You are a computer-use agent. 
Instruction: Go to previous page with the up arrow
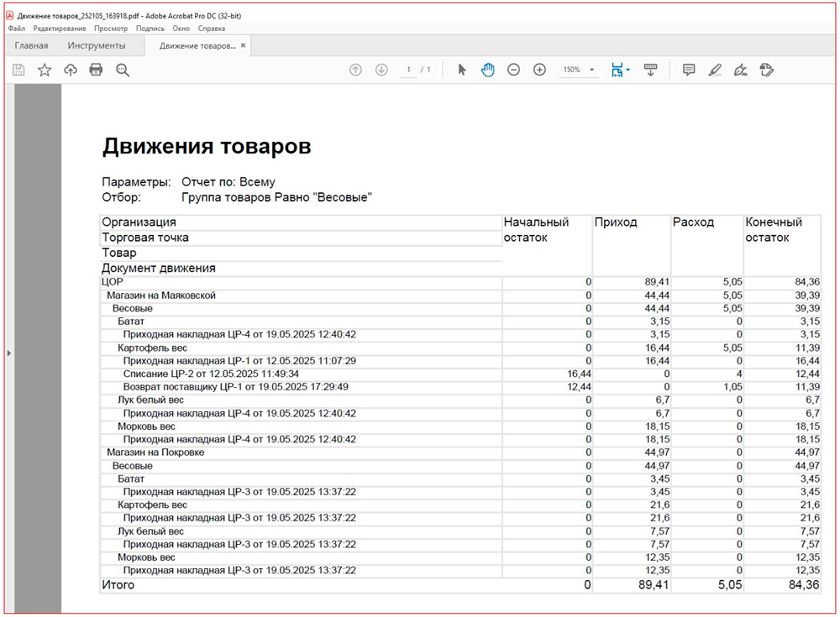[355, 70]
